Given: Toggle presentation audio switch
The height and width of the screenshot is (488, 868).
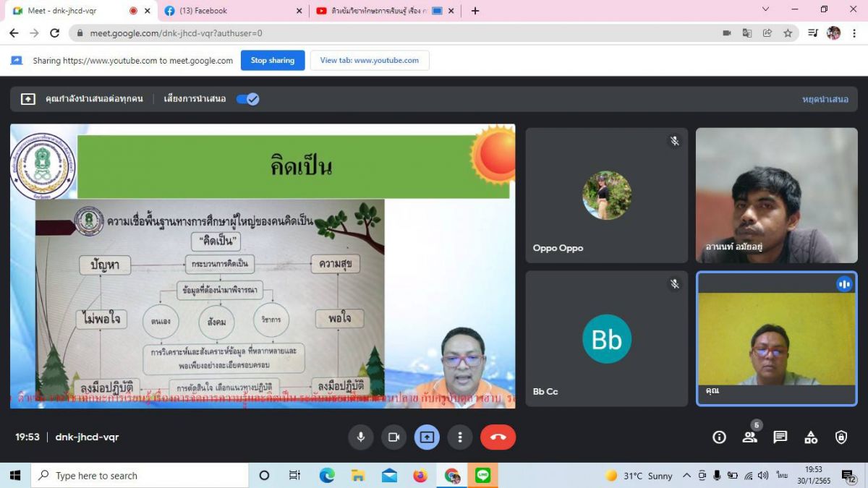Looking at the screenshot, I should pyautogui.click(x=247, y=99).
